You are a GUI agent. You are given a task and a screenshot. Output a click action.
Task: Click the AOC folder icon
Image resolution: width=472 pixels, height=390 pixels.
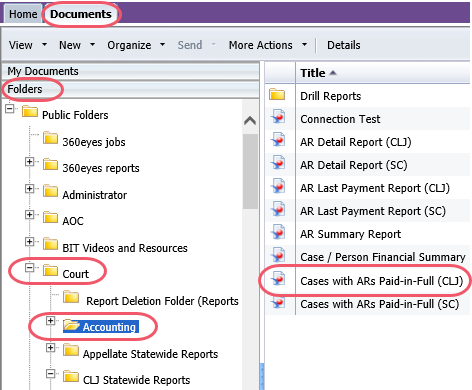pyautogui.click(x=50, y=217)
